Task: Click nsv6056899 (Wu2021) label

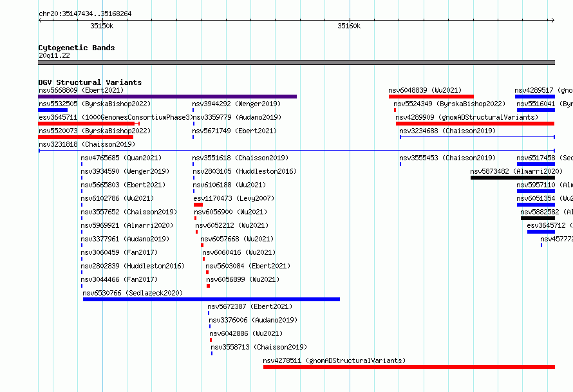Action: pos(243,279)
